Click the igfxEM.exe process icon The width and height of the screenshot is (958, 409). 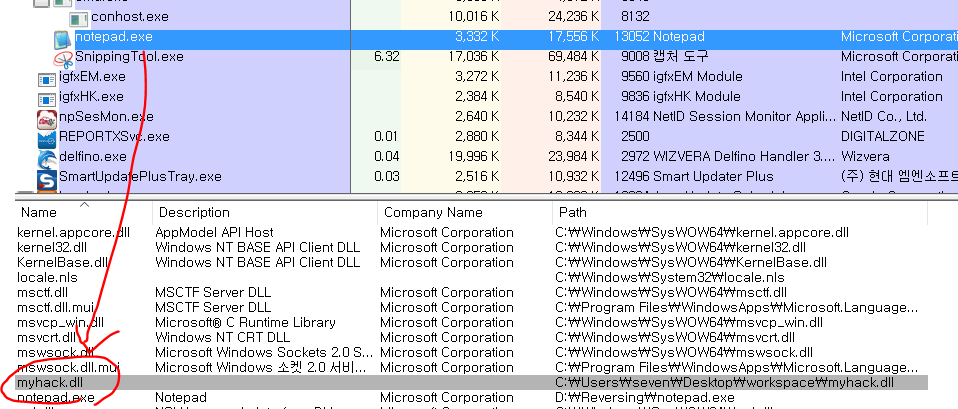[x=47, y=79]
